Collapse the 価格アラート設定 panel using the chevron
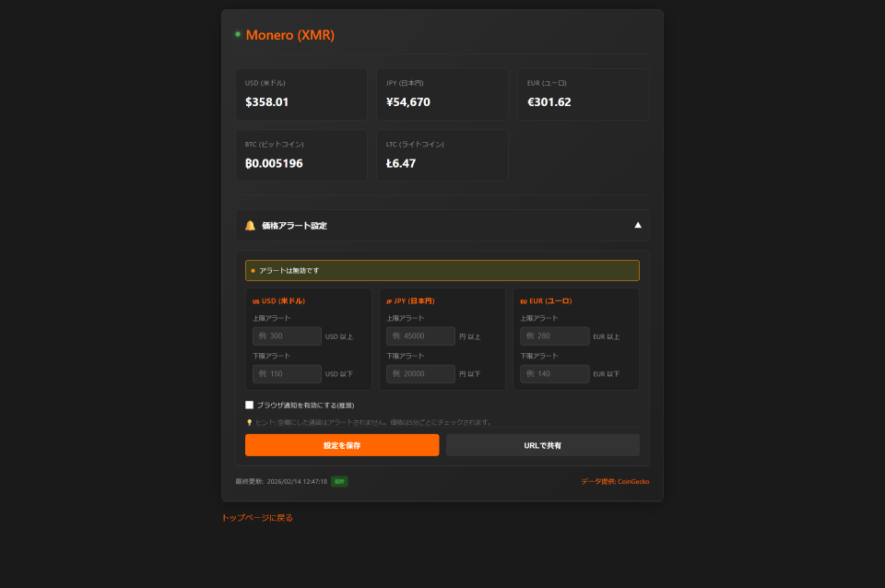The height and width of the screenshot is (588, 885). (x=637, y=224)
